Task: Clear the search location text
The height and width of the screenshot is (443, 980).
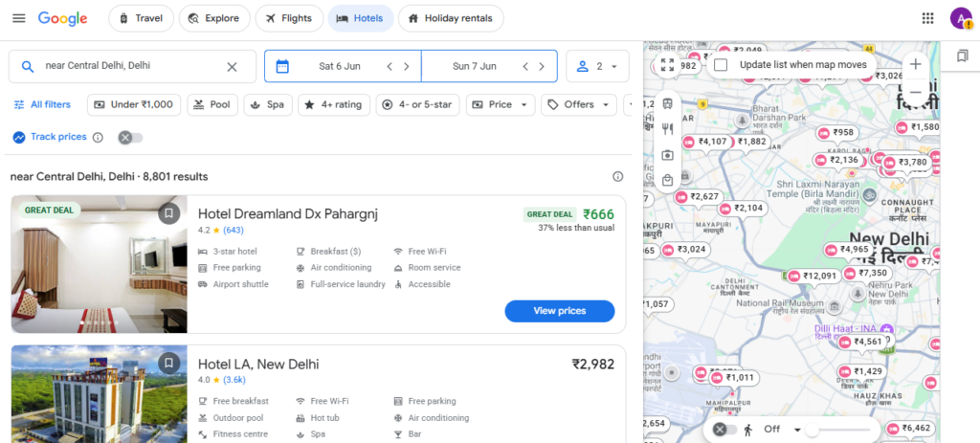Action: pyautogui.click(x=232, y=66)
